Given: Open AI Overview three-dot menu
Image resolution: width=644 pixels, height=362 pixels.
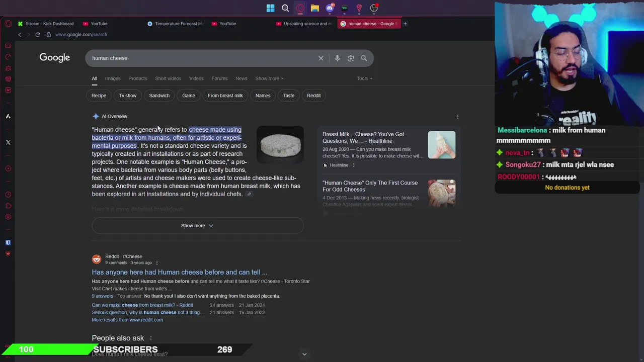Looking at the screenshot, I should pos(458,117).
